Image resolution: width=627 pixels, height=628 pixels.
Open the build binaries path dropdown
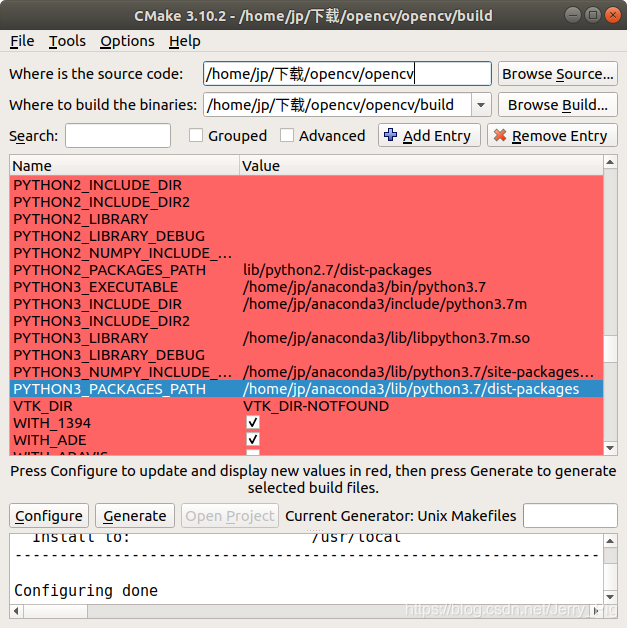[481, 105]
